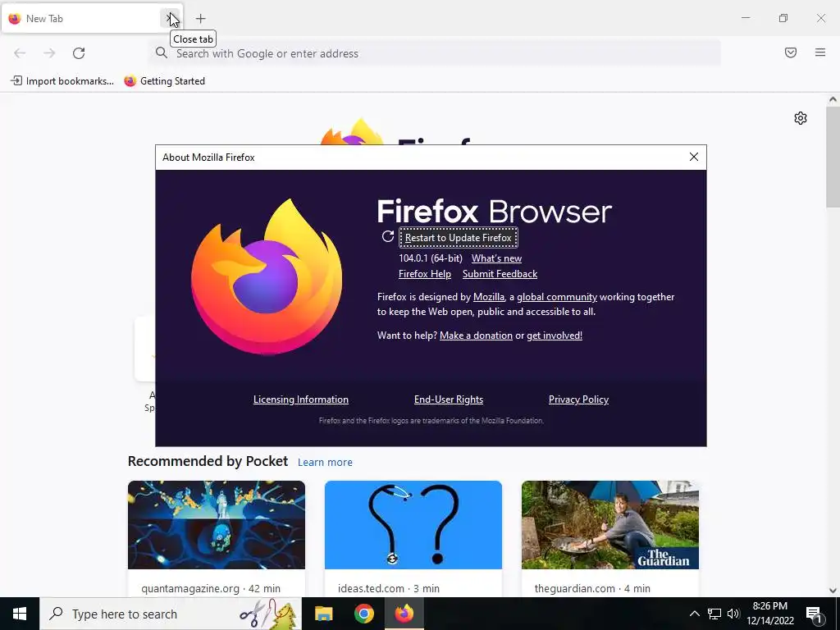Open Getting Started bookmark
The image size is (840, 630).
(164, 81)
